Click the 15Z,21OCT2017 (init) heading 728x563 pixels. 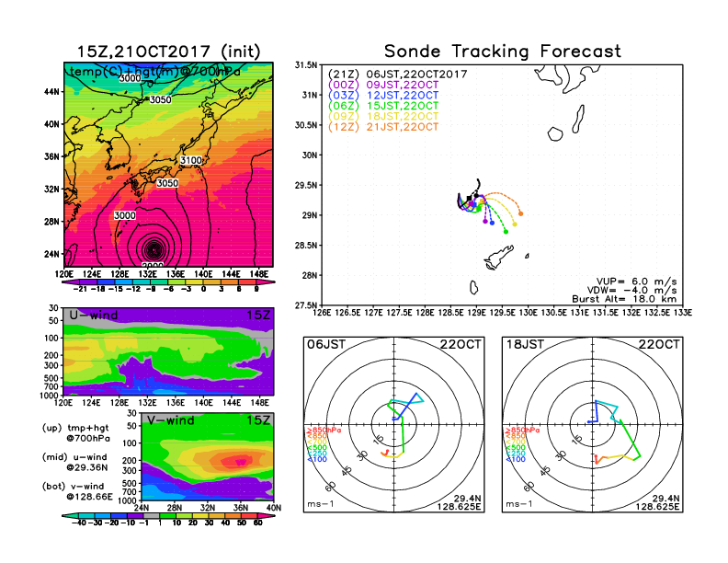click(x=167, y=52)
